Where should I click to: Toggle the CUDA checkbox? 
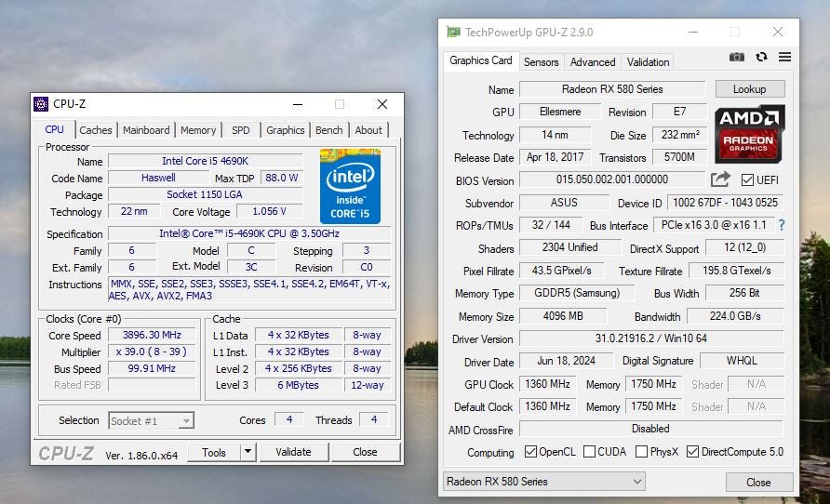589,452
